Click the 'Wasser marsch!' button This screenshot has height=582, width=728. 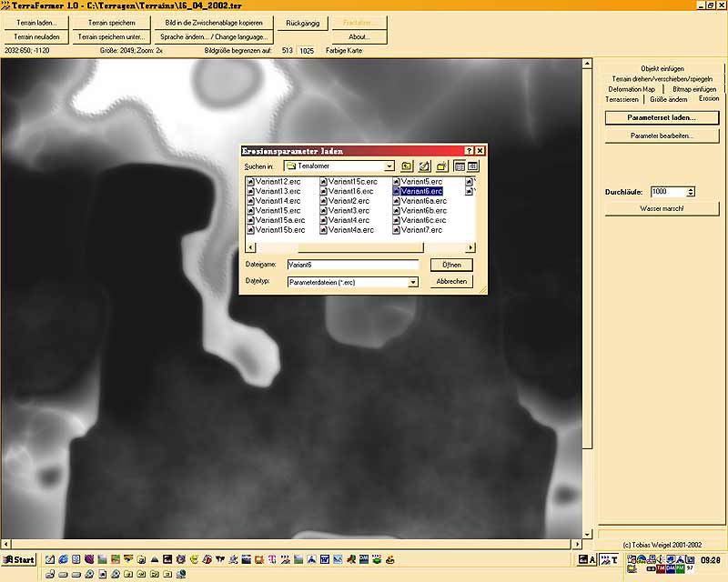point(662,208)
